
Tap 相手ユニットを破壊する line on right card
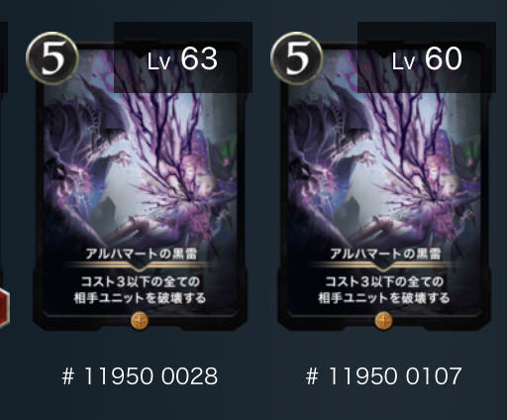click(384, 298)
